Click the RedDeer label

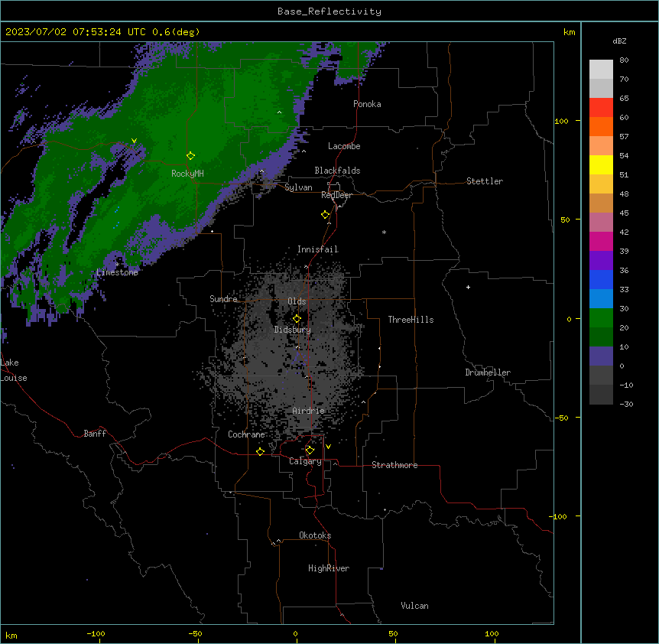pyautogui.click(x=337, y=195)
